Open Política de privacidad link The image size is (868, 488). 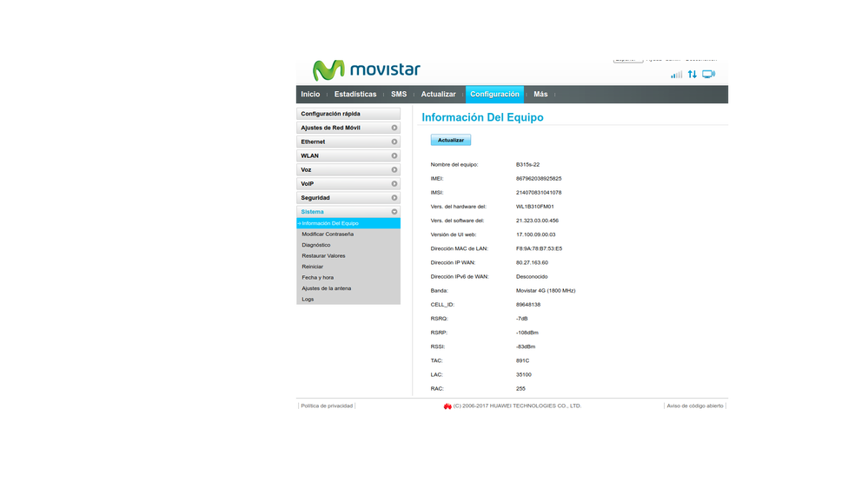(x=327, y=406)
